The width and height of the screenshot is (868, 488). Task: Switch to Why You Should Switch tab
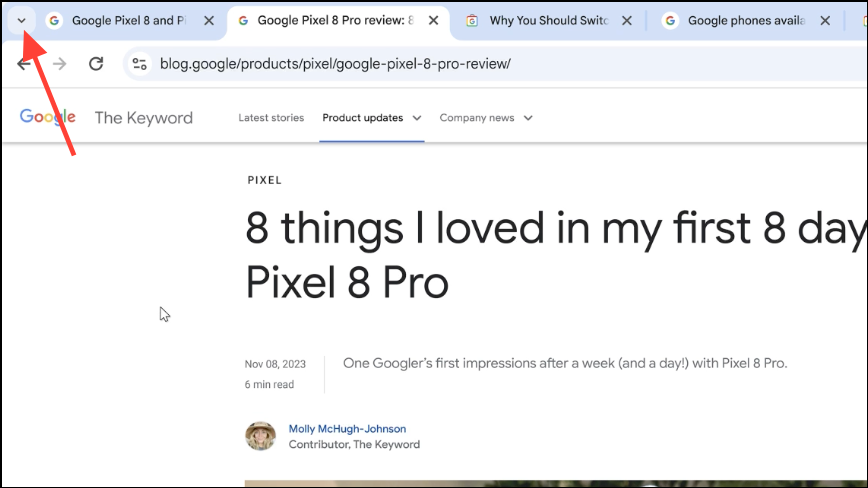[x=549, y=20]
